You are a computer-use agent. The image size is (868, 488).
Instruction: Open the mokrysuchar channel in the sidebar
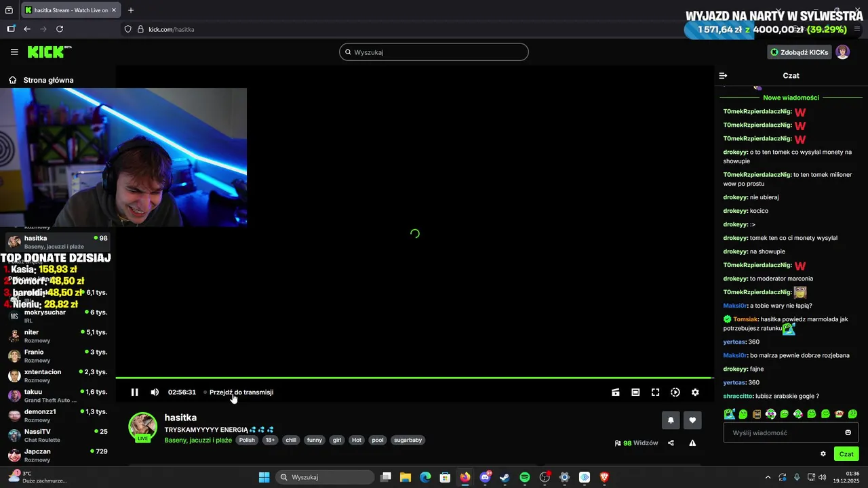58,316
